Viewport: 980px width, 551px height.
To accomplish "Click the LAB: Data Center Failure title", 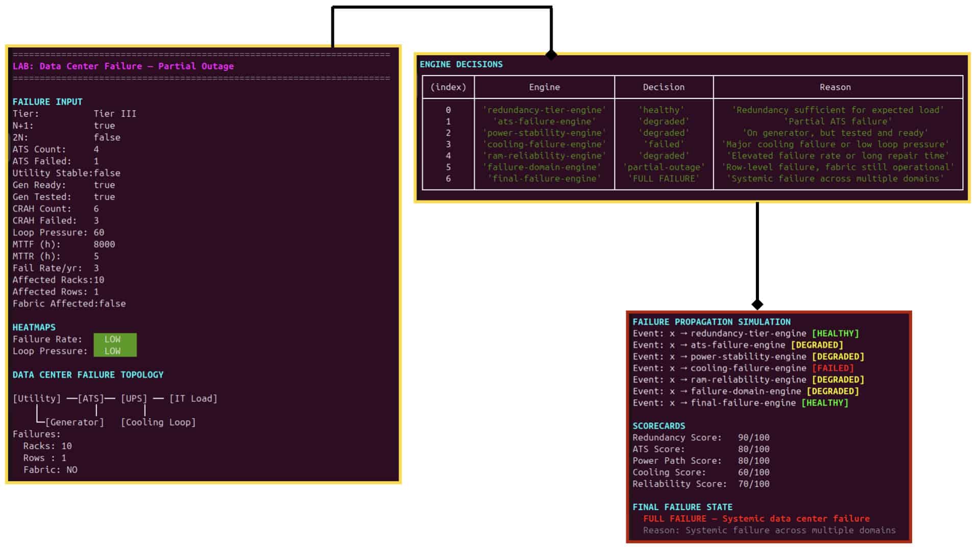I will (x=123, y=66).
